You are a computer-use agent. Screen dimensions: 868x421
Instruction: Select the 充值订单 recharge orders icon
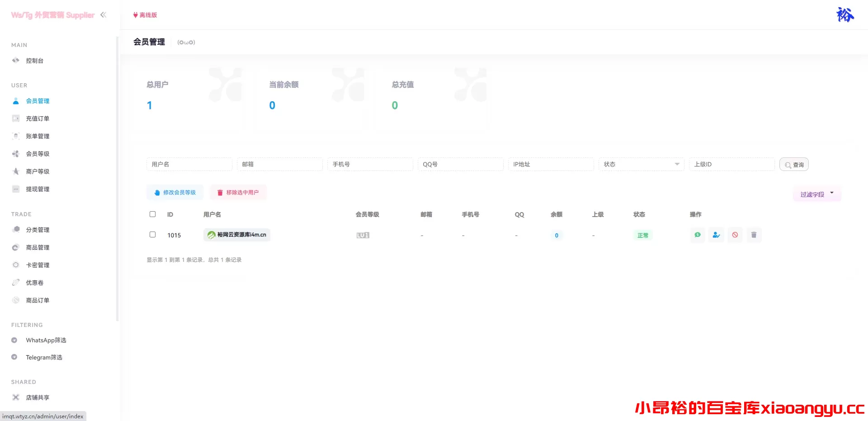(15, 118)
